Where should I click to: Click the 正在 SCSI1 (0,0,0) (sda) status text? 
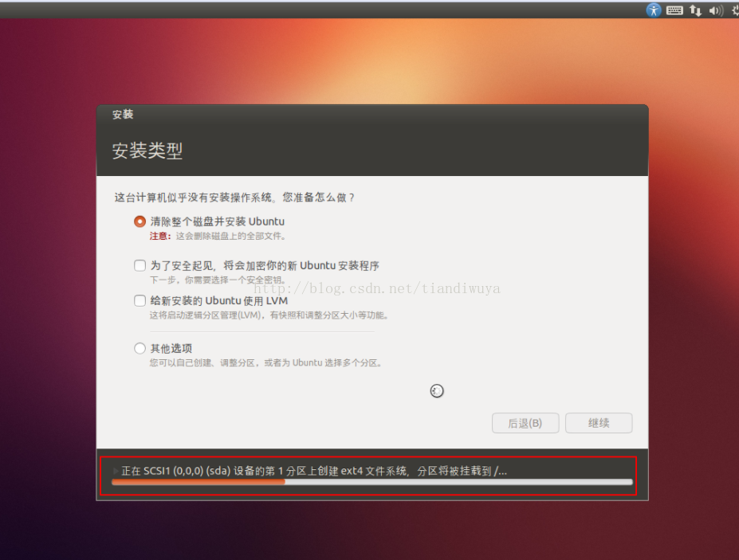pyautogui.click(x=314, y=471)
